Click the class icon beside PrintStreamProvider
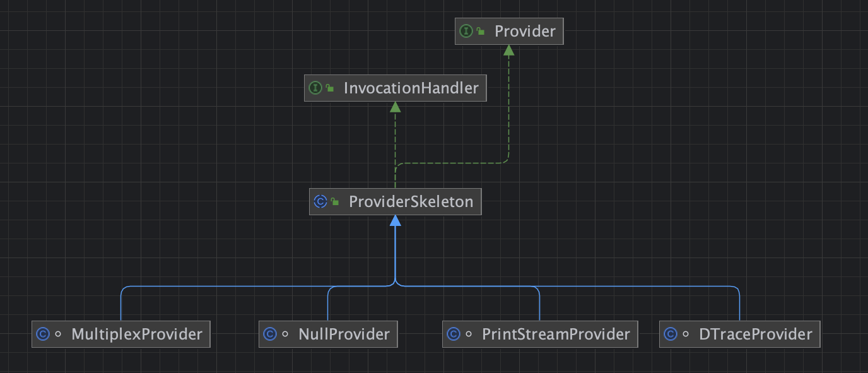The height and width of the screenshot is (373, 868). pyautogui.click(x=454, y=334)
